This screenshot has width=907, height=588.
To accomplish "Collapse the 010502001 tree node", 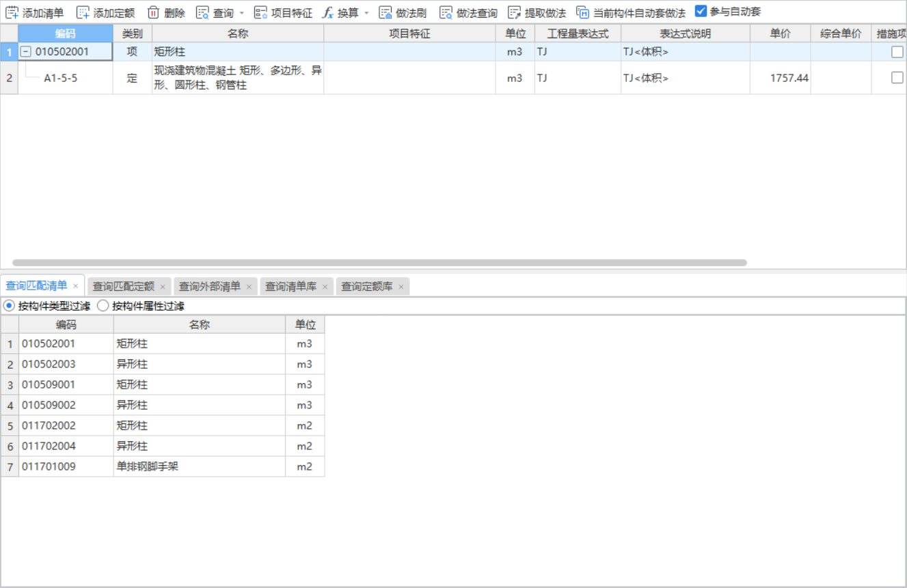I will coord(26,51).
